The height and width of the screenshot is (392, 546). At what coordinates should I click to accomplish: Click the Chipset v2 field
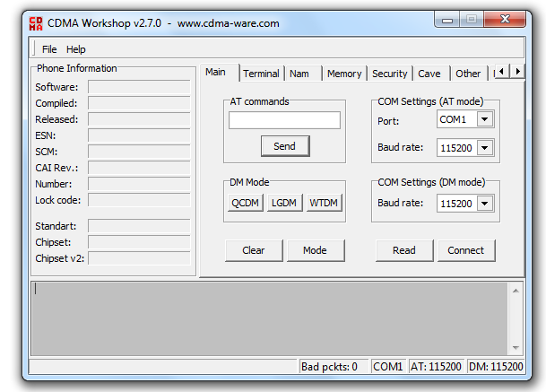tap(139, 258)
